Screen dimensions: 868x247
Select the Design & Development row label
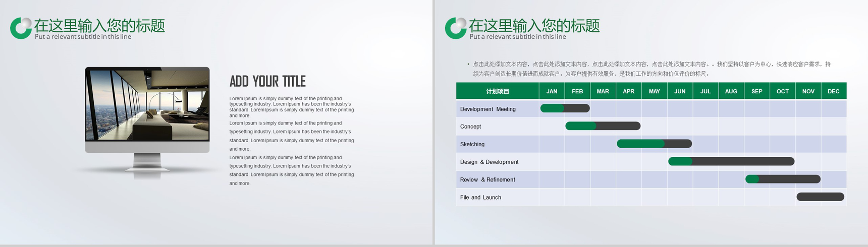(489, 162)
